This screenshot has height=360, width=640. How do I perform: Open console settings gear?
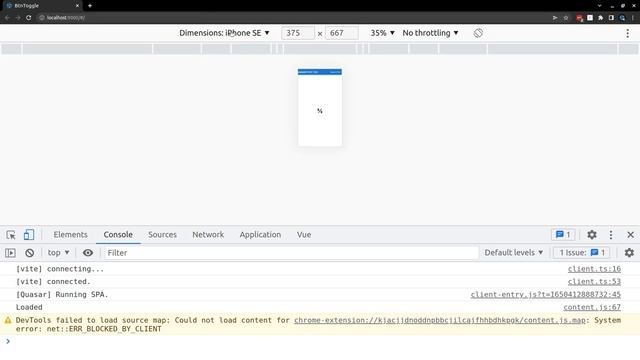pos(629,253)
